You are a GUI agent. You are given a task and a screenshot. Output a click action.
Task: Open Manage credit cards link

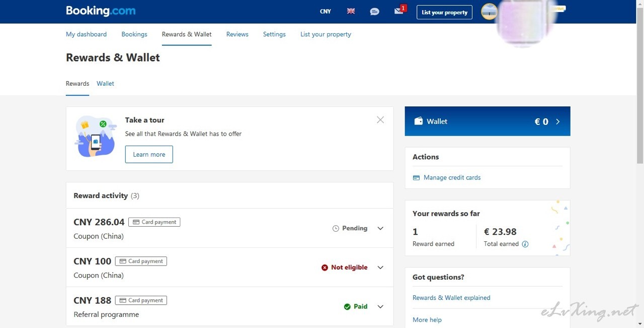coord(452,178)
